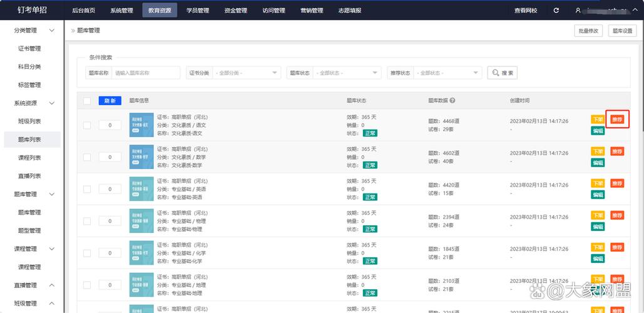Open 学员管理 in top navigation
The height and width of the screenshot is (313, 644).
(x=198, y=10)
